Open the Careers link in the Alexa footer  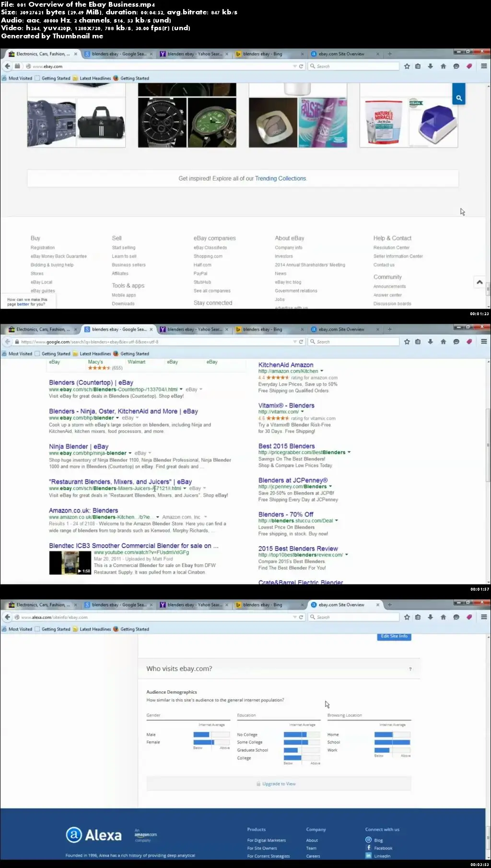point(313,856)
